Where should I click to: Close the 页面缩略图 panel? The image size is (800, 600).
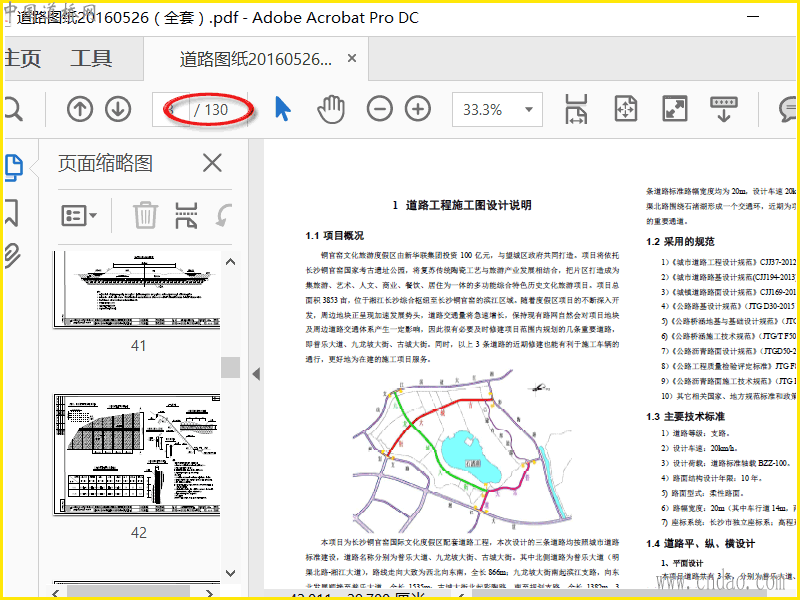pyautogui.click(x=212, y=163)
